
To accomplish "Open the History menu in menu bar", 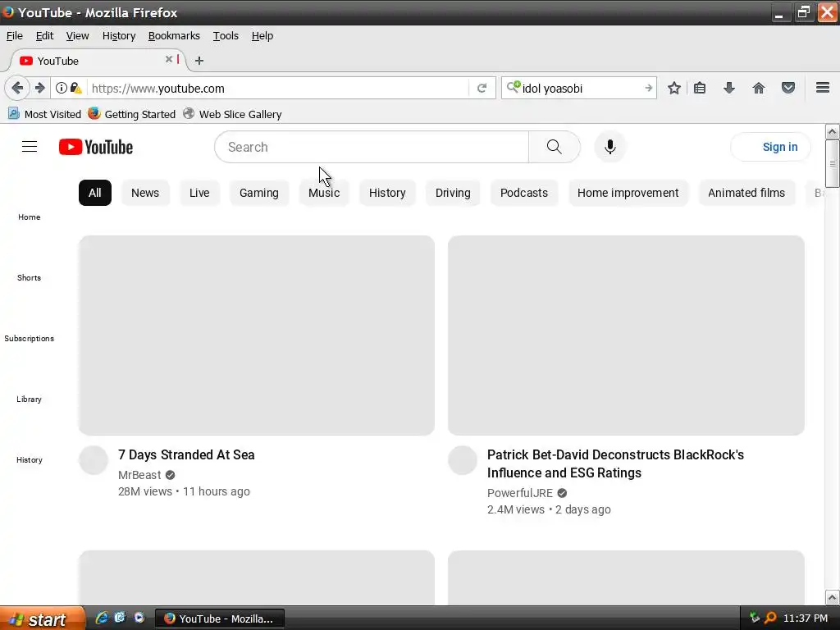I will 119,36.
